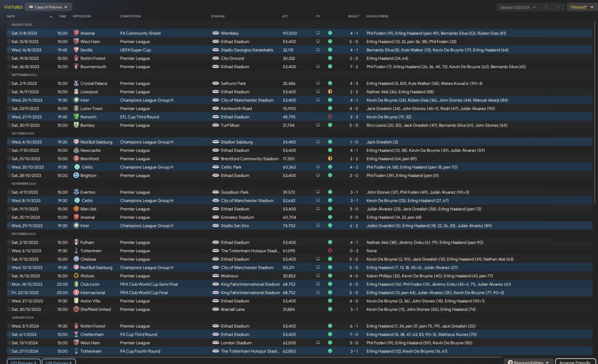Click the stadium icon beside Goodison Park
Image resolution: width=598 pixels, height=364 pixels.
point(215,192)
